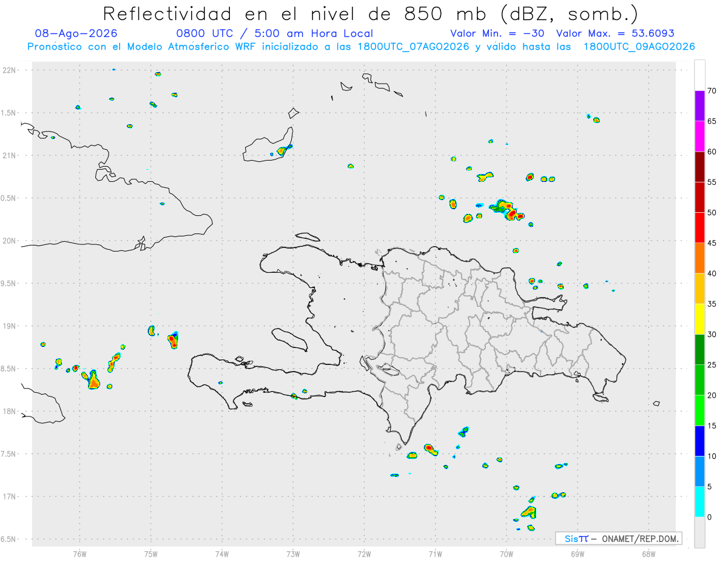Click the latitude label '17N'
The width and height of the screenshot is (728, 562).
[10, 497]
